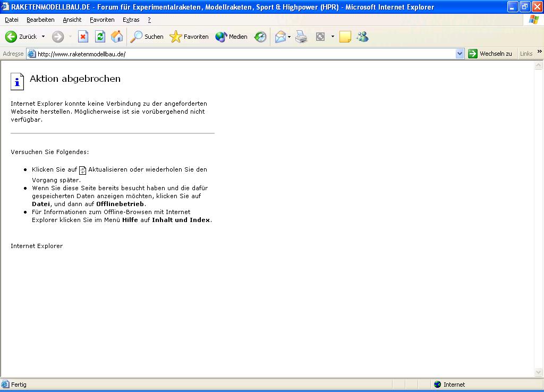
Task: Open the Suchen search pane
Action: point(147,37)
